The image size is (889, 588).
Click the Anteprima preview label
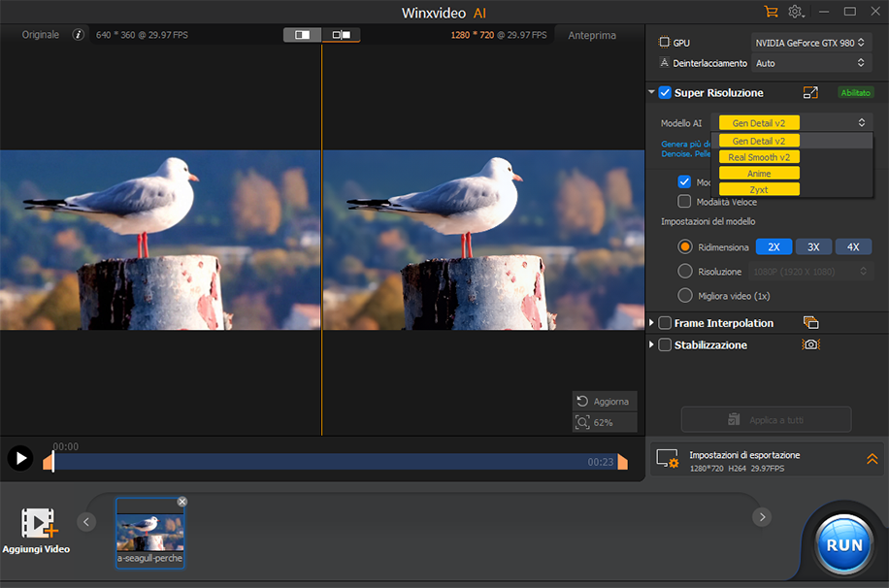point(592,35)
